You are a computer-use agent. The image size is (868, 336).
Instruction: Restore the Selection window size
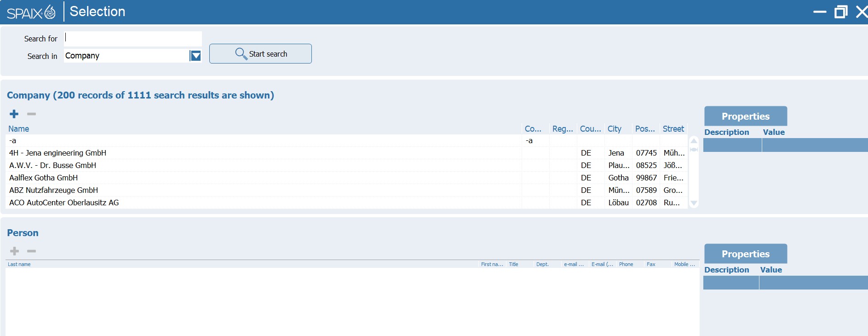(x=841, y=12)
